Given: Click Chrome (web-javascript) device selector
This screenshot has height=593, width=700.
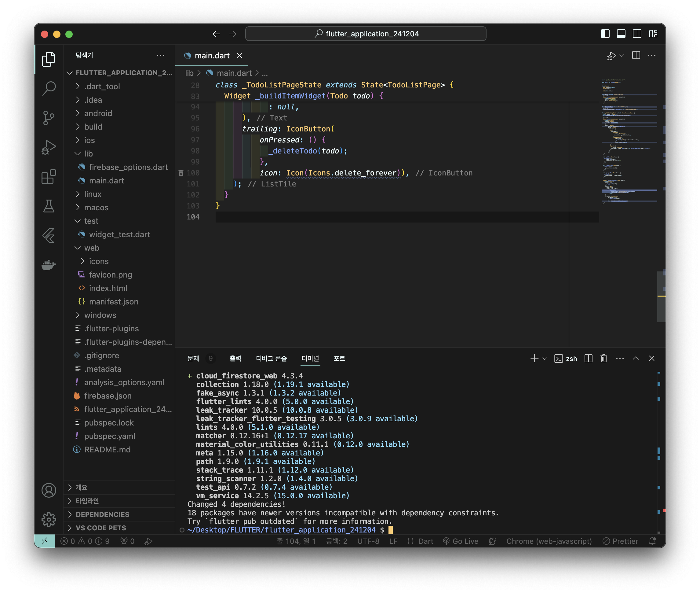Looking at the screenshot, I should [549, 541].
